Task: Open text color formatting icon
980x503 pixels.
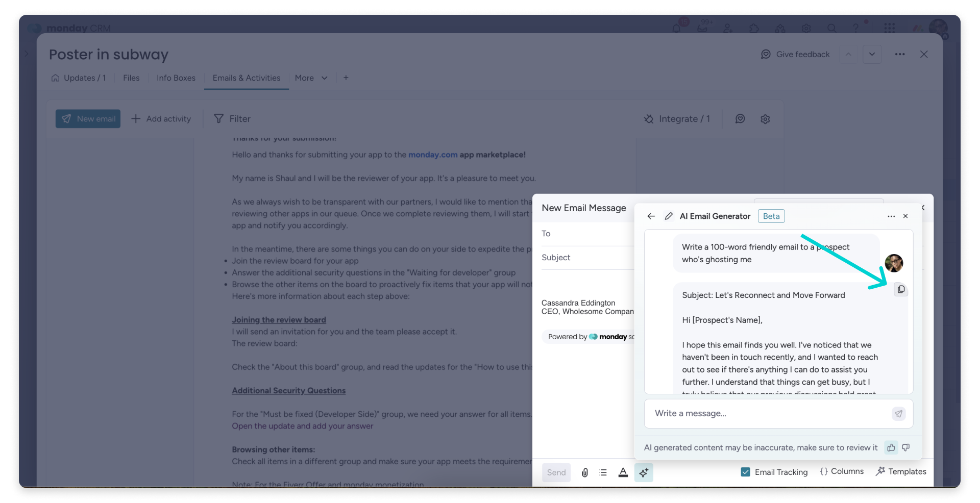Action: (623, 472)
